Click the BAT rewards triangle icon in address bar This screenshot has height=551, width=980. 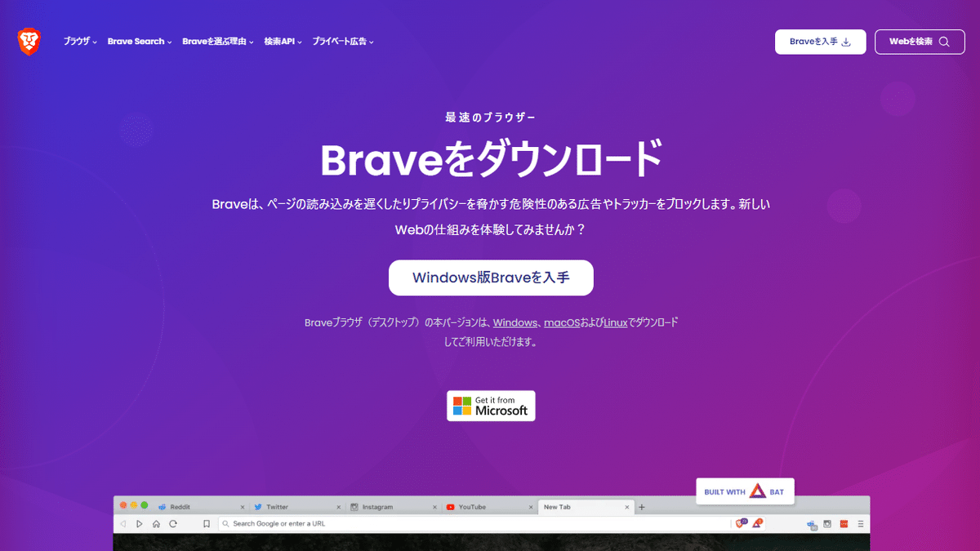757,522
